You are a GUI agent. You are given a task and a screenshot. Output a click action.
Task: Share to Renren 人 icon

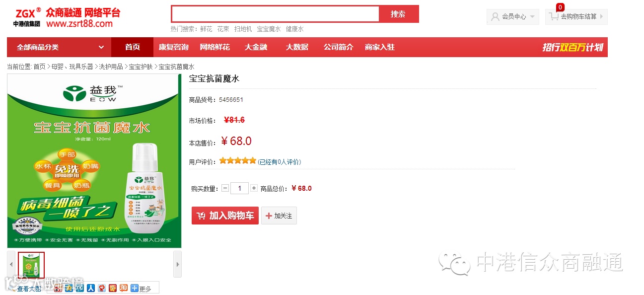coord(91,288)
